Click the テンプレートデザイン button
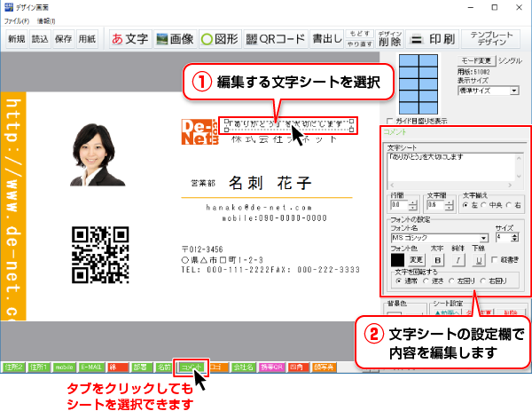Viewport: 532px width, 411px height. point(496,39)
